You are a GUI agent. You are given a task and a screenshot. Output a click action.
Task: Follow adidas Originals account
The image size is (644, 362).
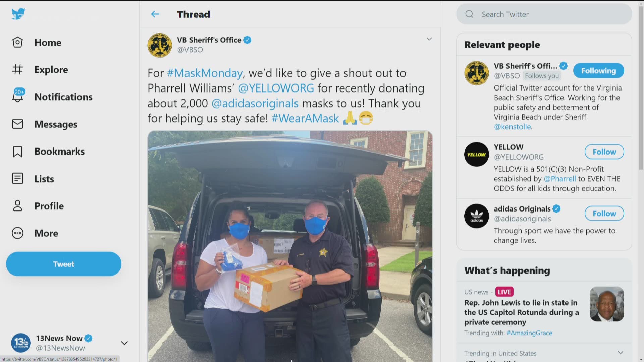(x=604, y=214)
